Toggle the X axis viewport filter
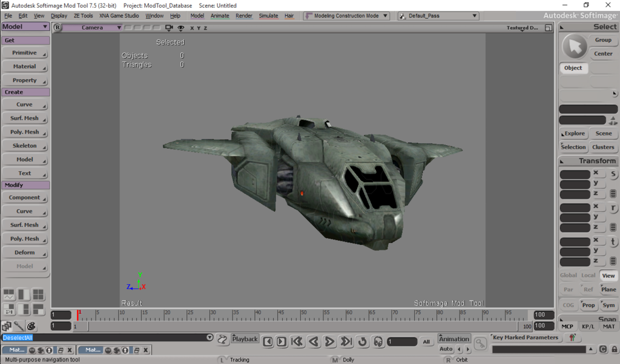Image resolution: width=620 pixels, height=364 pixels. [192, 28]
